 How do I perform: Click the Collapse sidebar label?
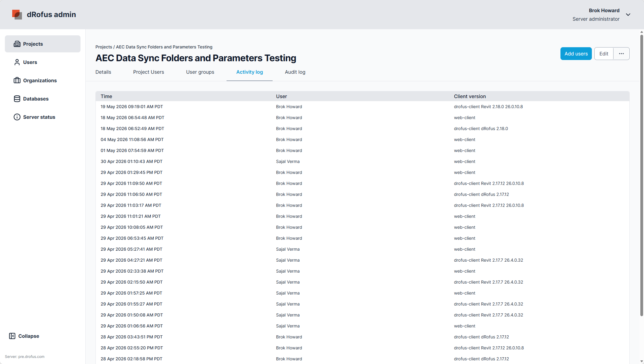[29, 336]
